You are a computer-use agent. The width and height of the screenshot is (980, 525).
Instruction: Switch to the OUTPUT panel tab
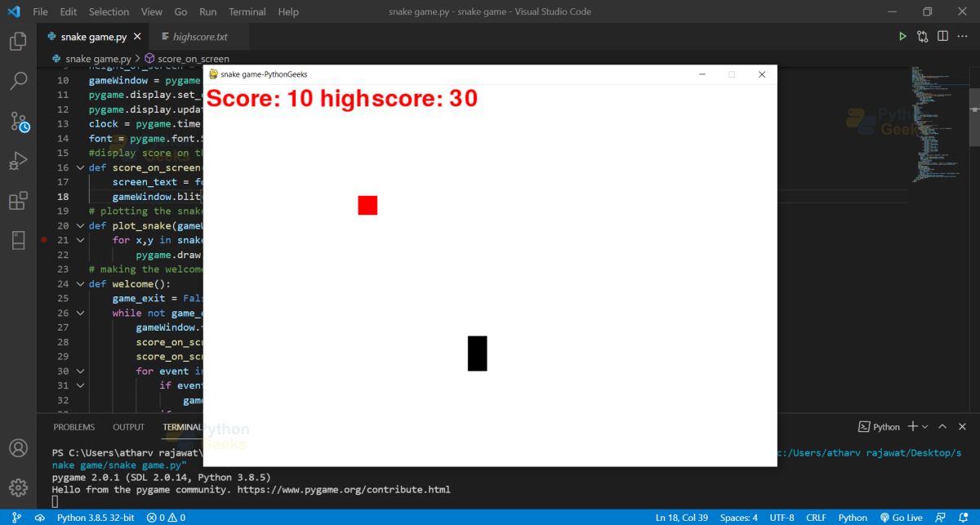pyautogui.click(x=128, y=427)
